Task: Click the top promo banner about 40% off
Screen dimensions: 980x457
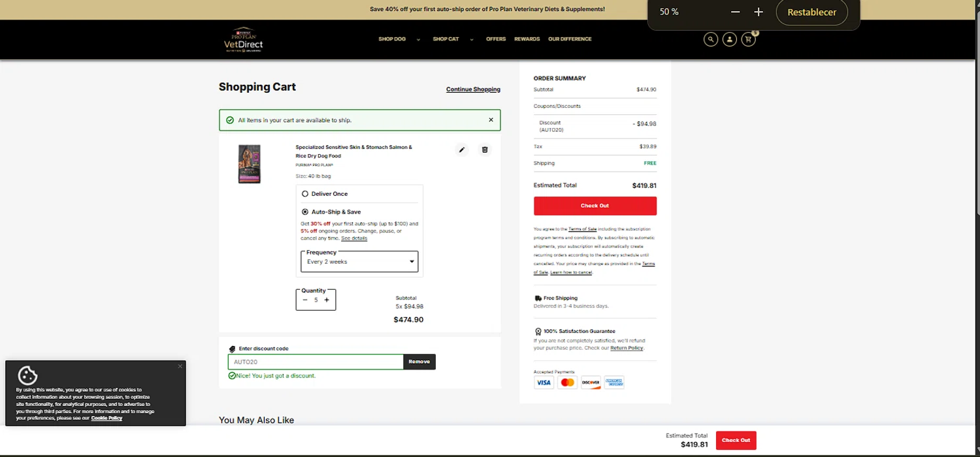Action: click(487, 9)
